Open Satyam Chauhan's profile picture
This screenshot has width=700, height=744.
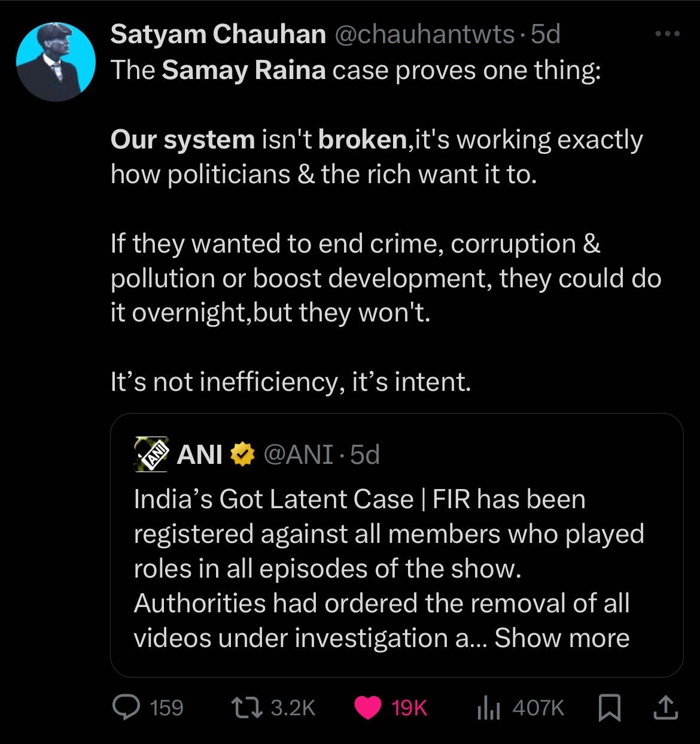[x=56, y=62]
